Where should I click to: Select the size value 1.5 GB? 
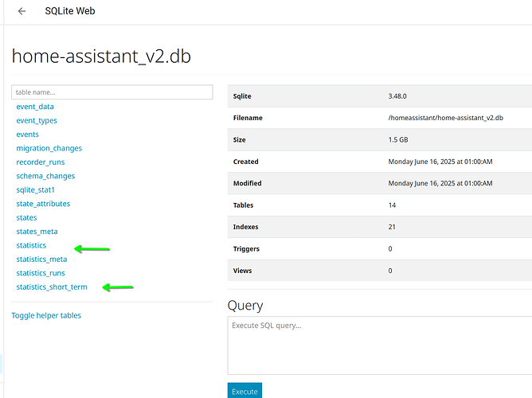click(x=398, y=139)
